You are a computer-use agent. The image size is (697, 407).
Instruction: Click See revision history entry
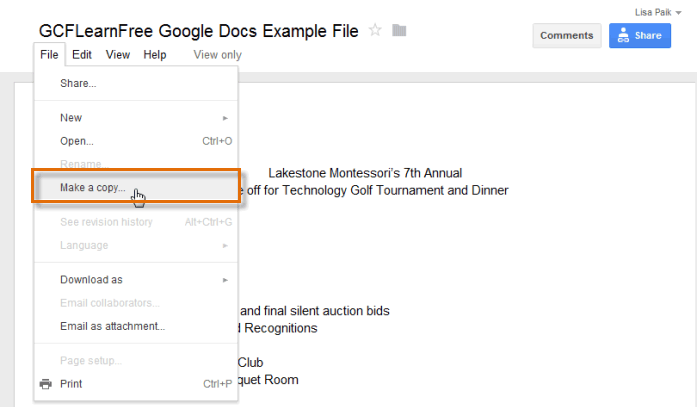click(x=136, y=222)
